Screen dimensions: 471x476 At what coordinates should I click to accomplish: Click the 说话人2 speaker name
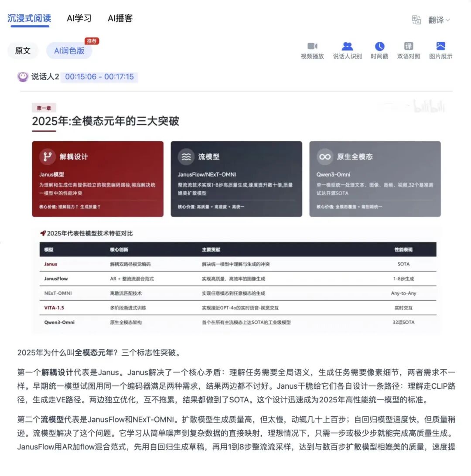tap(45, 77)
